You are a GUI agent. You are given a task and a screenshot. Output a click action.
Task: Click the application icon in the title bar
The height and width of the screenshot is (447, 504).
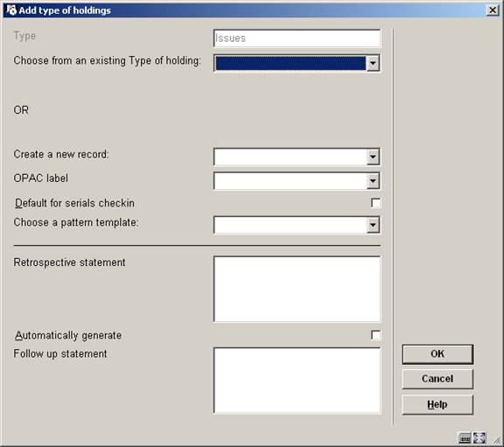[x=11, y=10]
